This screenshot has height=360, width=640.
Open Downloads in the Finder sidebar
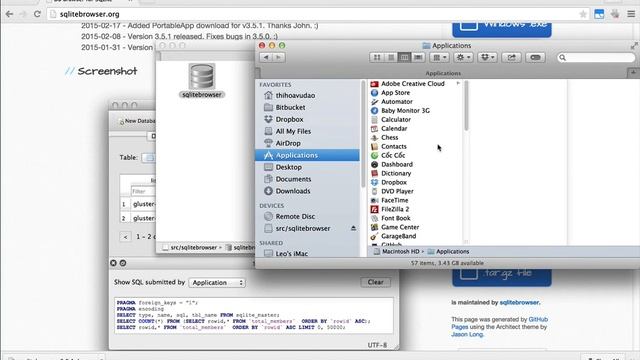click(293, 191)
